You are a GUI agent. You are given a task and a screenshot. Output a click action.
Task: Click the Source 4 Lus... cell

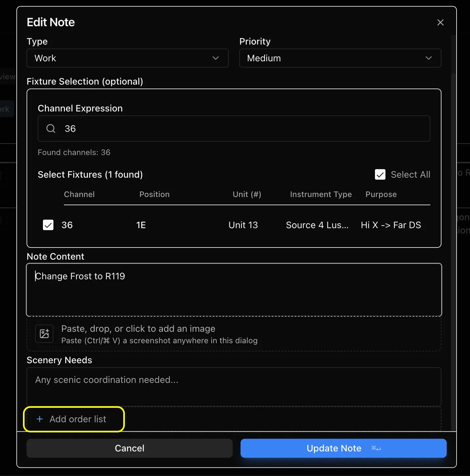tap(317, 225)
